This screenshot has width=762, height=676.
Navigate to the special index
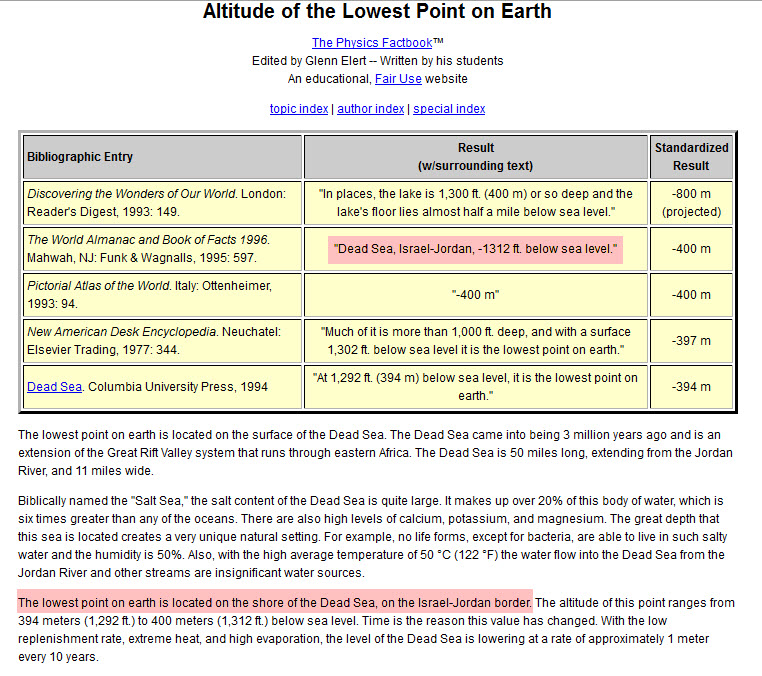click(449, 109)
